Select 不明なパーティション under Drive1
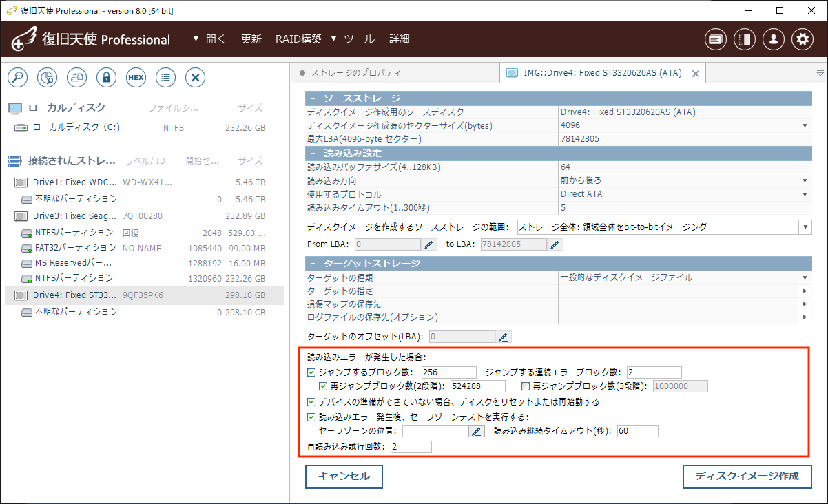The image size is (828, 504). pyautogui.click(x=145, y=199)
